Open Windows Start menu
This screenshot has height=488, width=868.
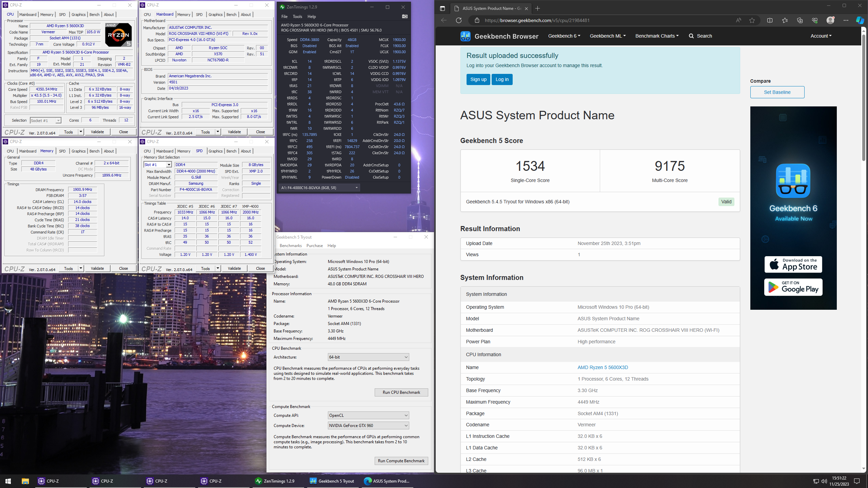(x=8, y=481)
